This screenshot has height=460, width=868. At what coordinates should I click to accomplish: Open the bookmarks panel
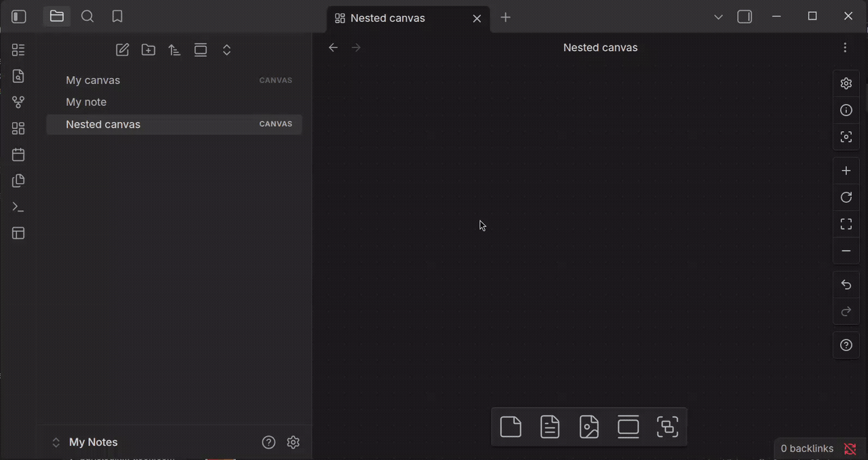[117, 16]
